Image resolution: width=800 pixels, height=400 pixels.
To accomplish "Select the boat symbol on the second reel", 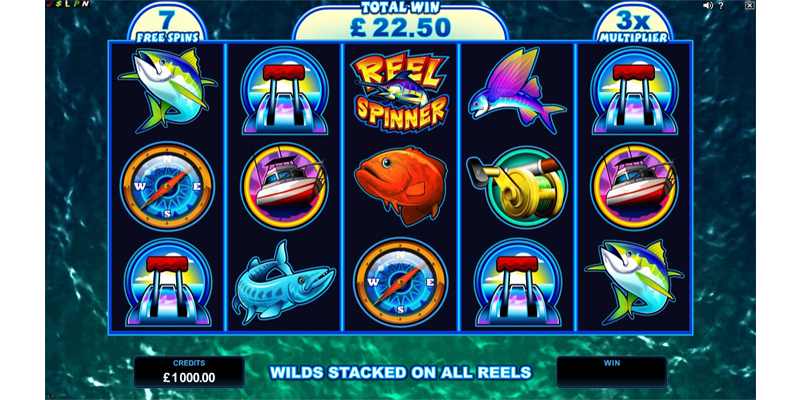I will (284, 186).
